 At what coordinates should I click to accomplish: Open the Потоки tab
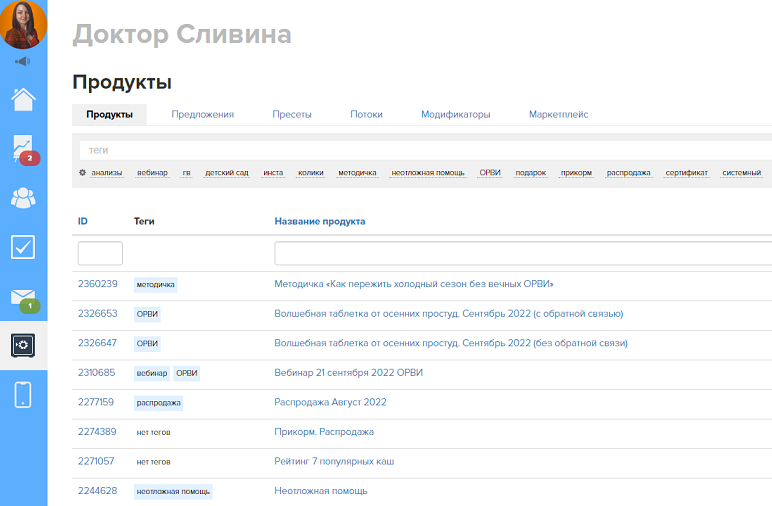(x=366, y=114)
